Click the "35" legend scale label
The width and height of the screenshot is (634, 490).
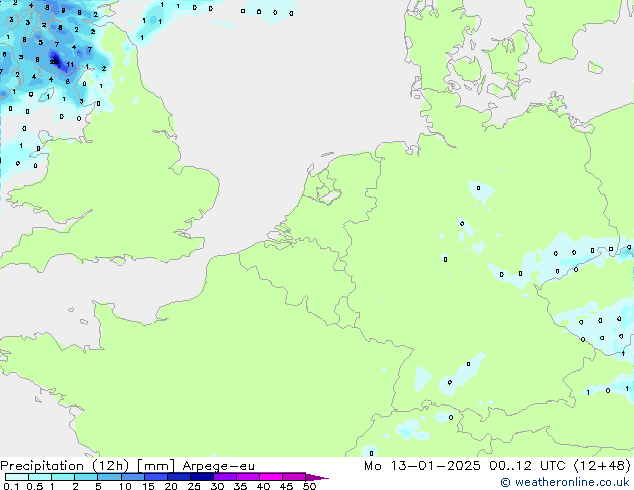click(x=240, y=486)
